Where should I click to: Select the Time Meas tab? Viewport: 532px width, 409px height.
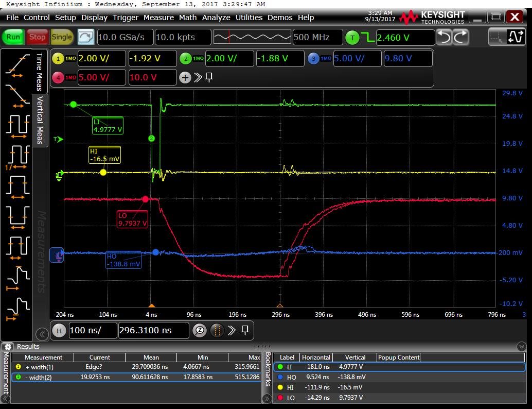tap(39, 72)
